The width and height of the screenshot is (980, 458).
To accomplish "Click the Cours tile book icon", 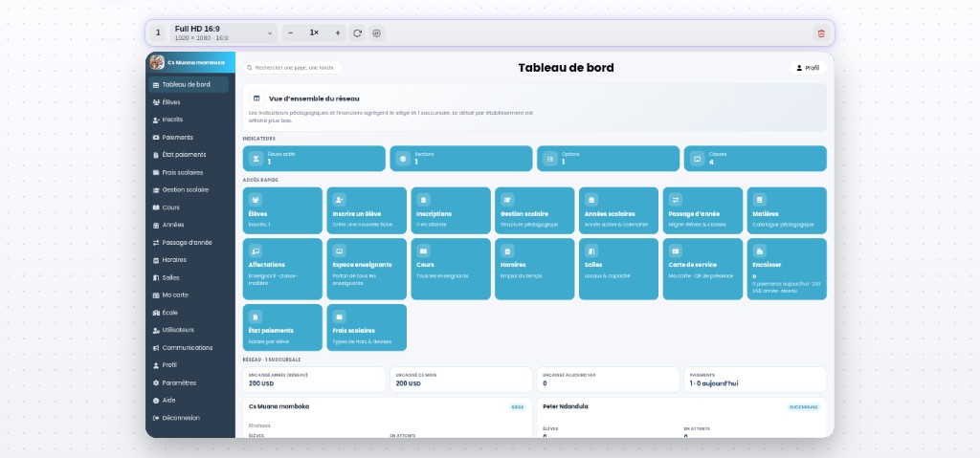I will 423,251.
